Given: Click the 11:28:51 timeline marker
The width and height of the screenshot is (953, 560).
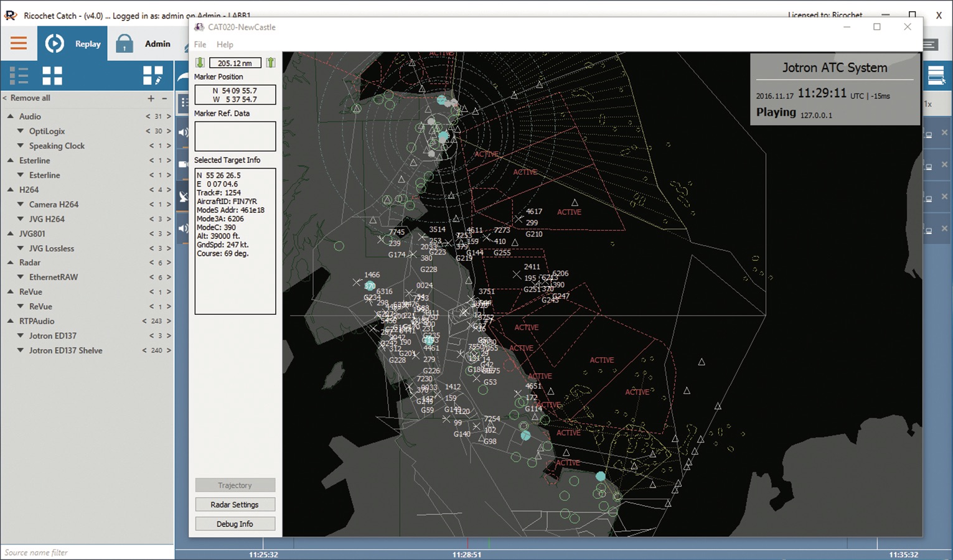Looking at the screenshot, I should coord(467,554).
